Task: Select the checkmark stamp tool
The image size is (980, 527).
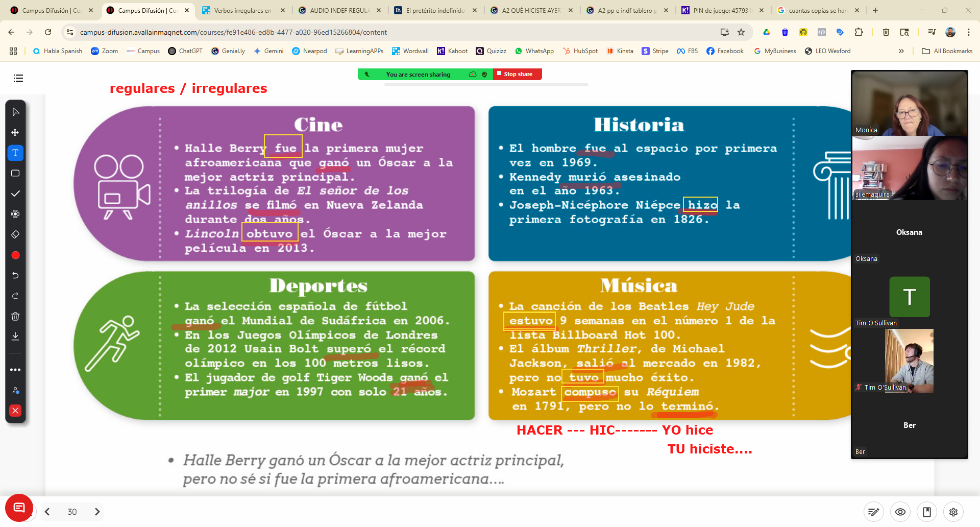Action: 15,194
